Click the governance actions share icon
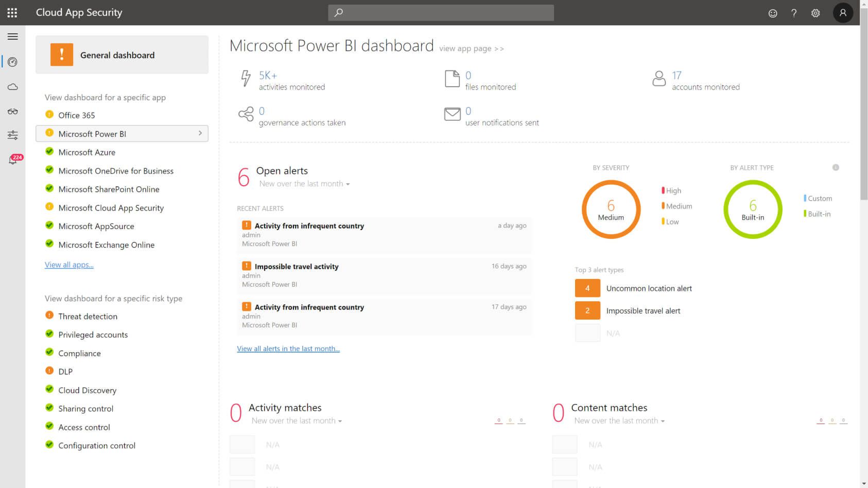Image resolution: width=868 pixels, height=488 pixels. point(246,114)
